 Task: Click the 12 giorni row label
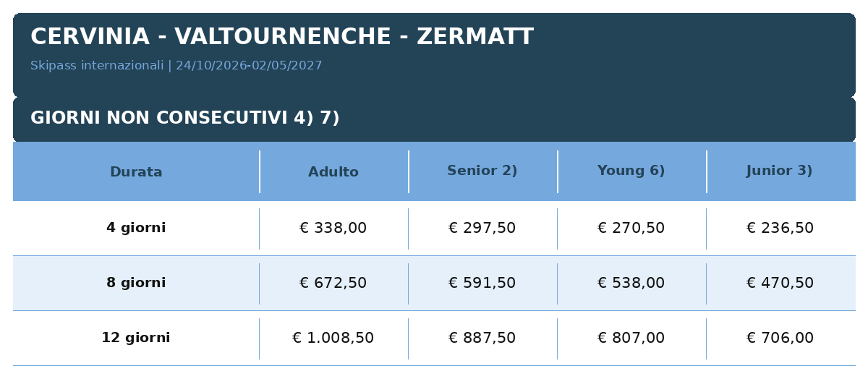point(136,338)
